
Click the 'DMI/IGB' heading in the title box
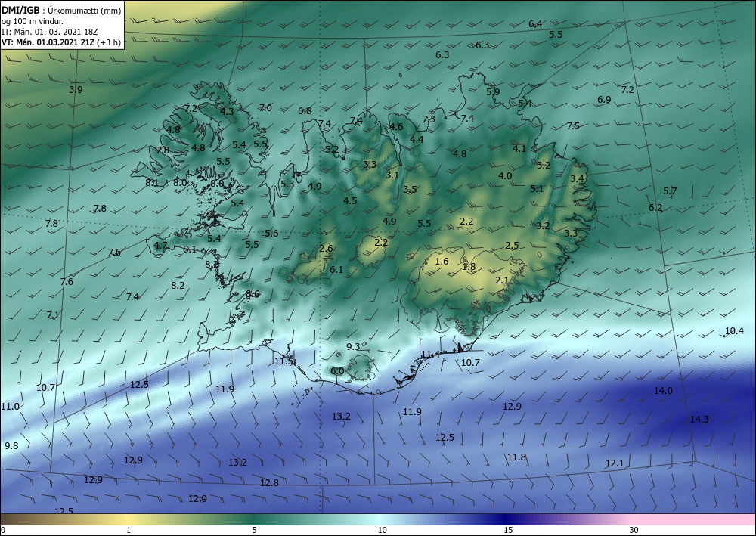coord(20,11)
